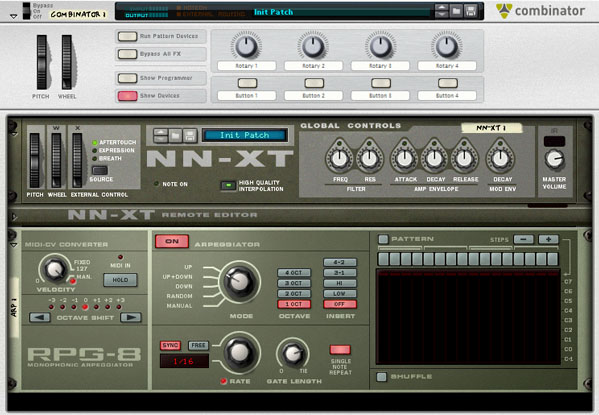Increase pattern steps with plus button
The image size is (599, 415).
point(548,239)
